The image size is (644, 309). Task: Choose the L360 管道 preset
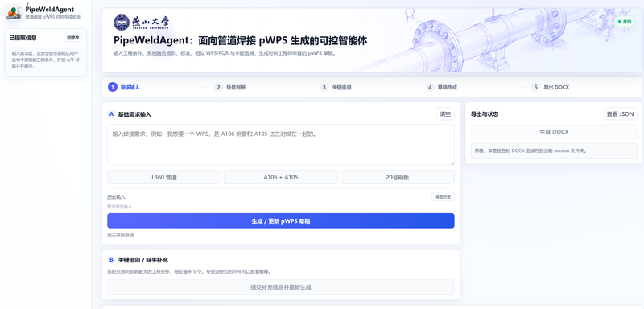click(x=164, y=177)
